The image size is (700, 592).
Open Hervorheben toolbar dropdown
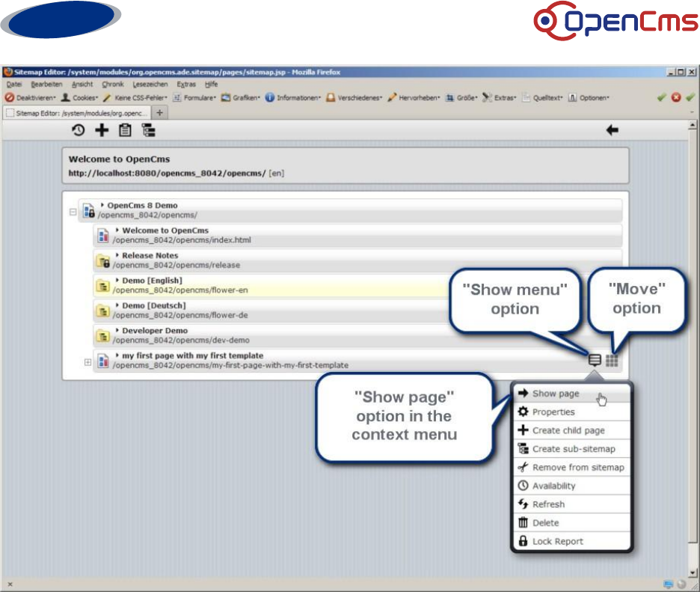(x=414, y=98)
